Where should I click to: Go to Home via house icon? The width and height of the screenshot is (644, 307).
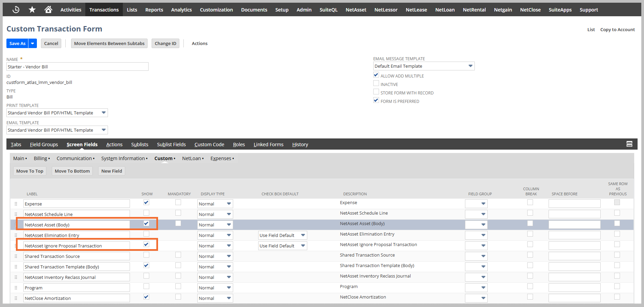48,9
